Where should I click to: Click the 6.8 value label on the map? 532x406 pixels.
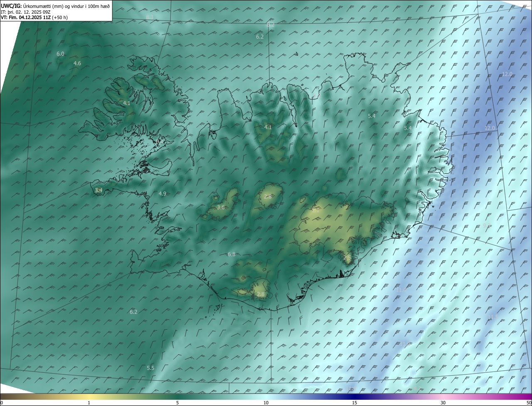tap(232, 254)
